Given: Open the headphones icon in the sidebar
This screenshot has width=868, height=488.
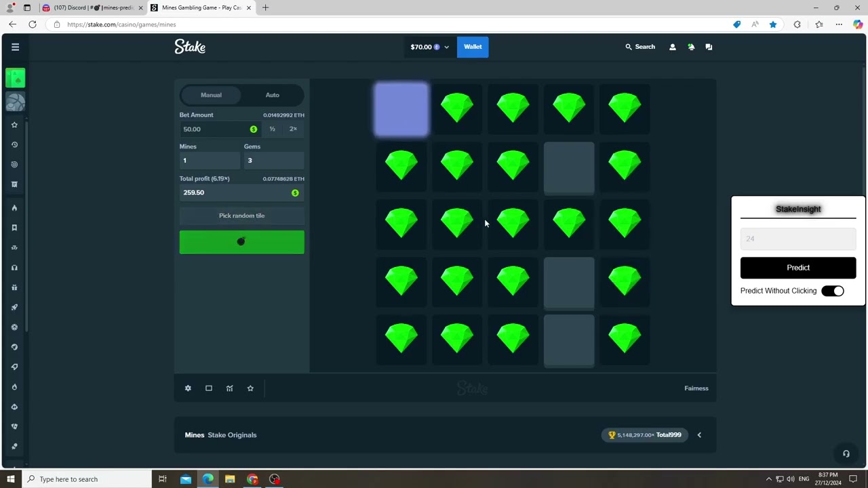Looking at the screenshot, I should (14, 268).
